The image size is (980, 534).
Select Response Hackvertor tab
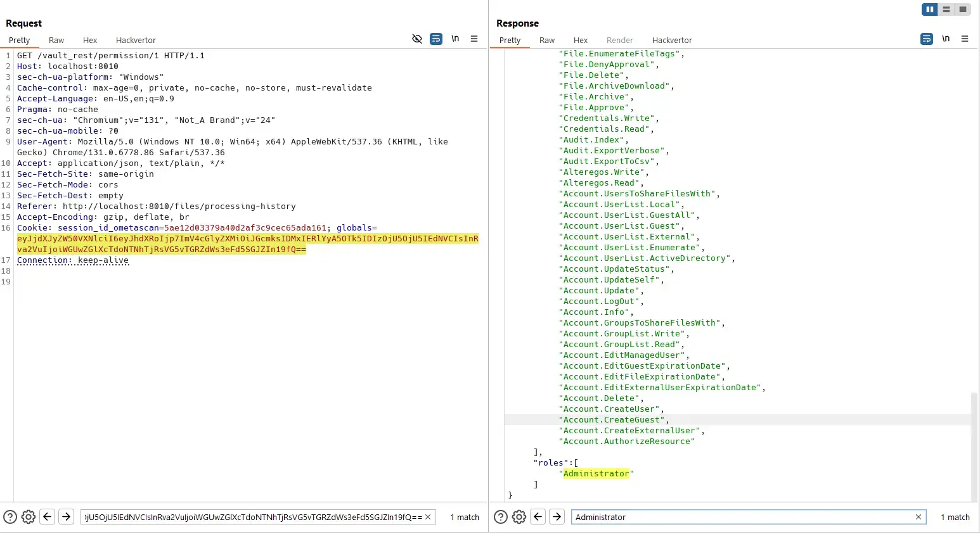coord(672,40)
